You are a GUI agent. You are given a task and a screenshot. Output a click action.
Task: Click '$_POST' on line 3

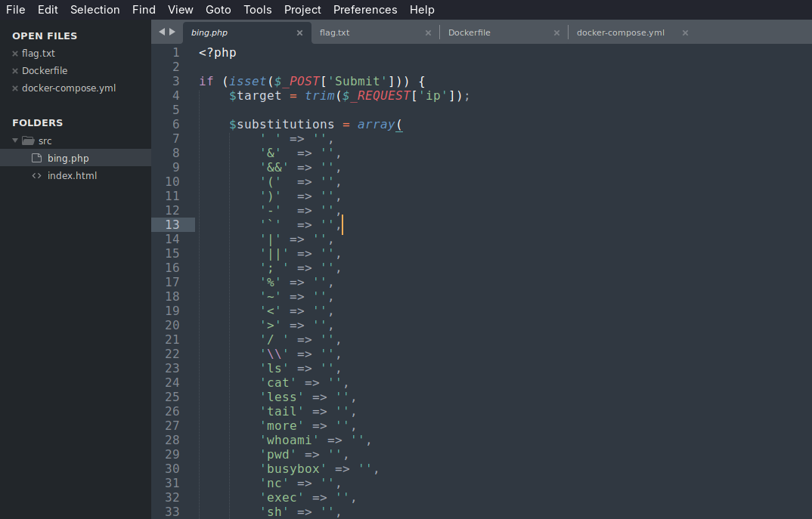point(296,82)
